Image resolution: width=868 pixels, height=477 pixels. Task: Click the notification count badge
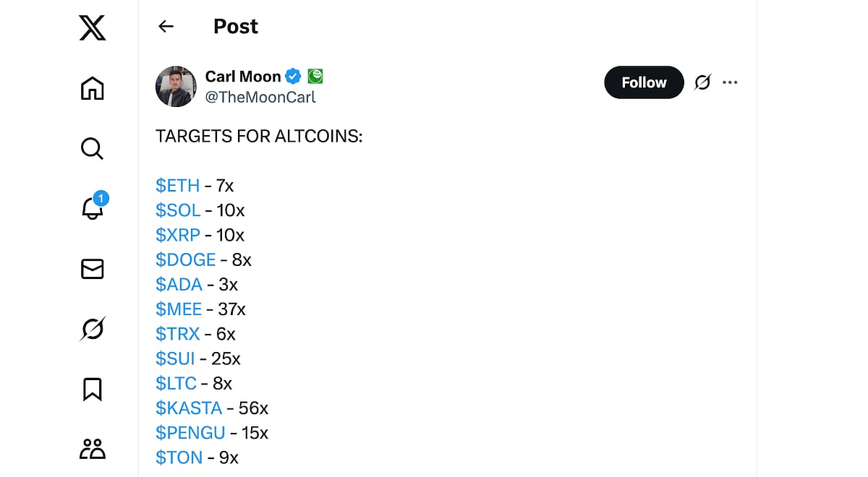[101, 198]
